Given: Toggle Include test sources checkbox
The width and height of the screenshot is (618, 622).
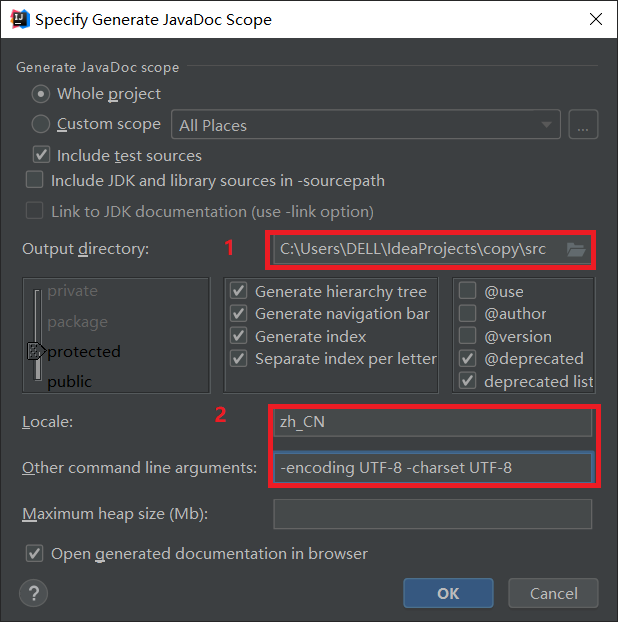Looking at the screenshot, I should [42, 156].
